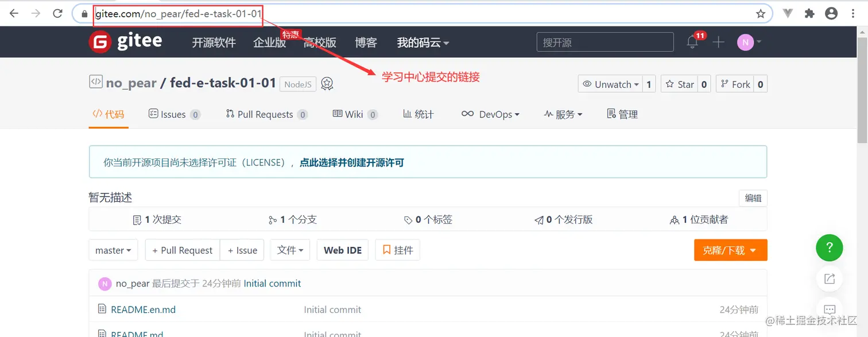Open 企业版 in top navigation

pos(269,42)
